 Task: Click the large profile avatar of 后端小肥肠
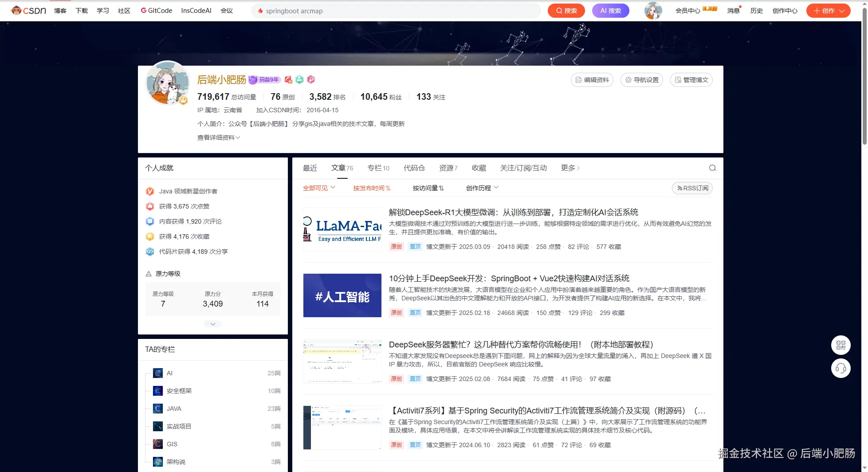[168, 83]
